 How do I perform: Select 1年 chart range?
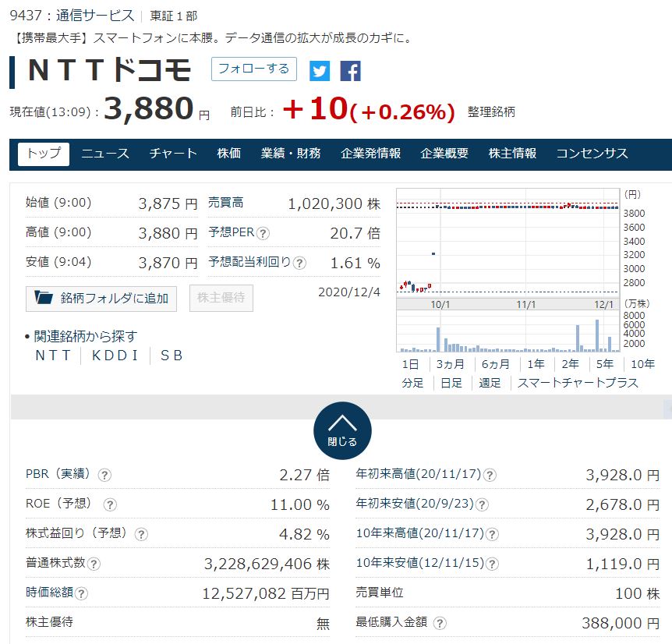click(536, 364)
